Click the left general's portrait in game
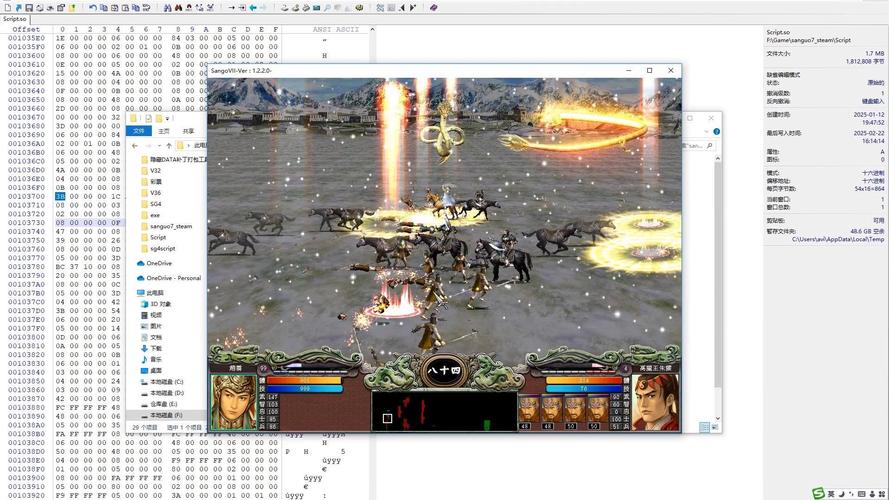The height and width of the screenshot is (500, 889). (x=234, y=402)
